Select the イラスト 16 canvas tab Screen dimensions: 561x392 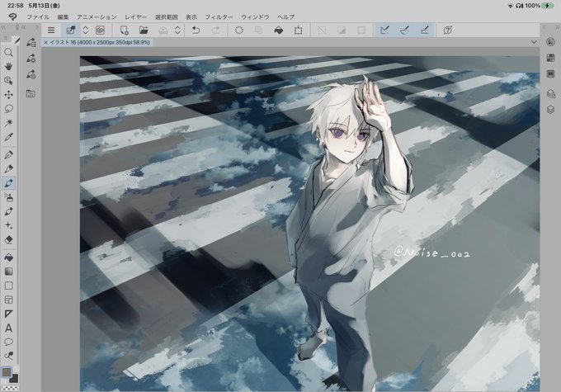click(x=97, y=42)
